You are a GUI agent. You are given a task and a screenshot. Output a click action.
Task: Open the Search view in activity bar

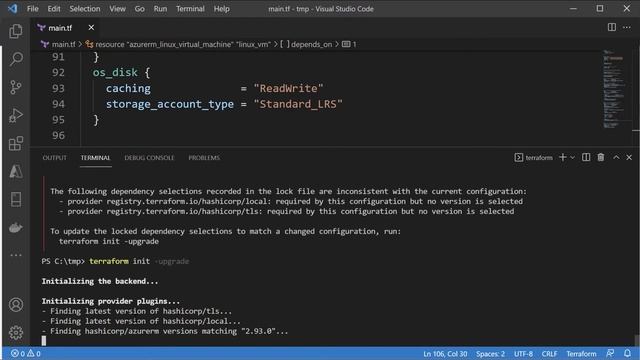pyautogui.click(x=16, y=59)
